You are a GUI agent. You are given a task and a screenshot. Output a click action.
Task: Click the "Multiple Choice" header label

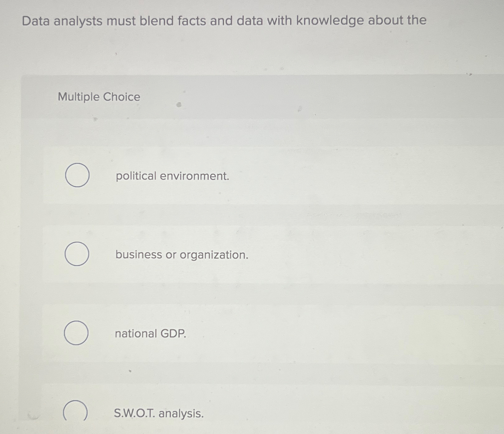point(99,97)
